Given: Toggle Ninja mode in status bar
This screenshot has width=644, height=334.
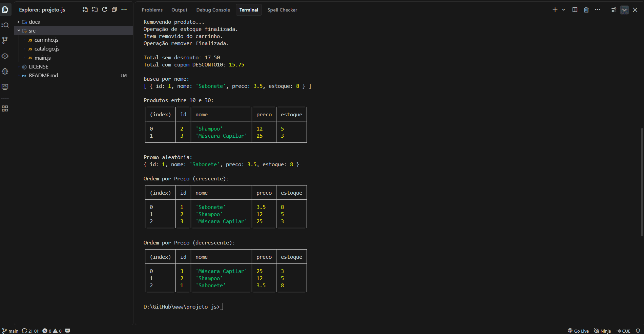Looking at the screenshot, I should point(602,331).
